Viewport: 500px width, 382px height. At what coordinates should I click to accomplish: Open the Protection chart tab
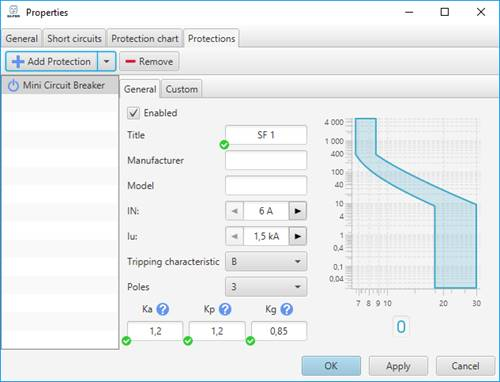click(145, 39)
